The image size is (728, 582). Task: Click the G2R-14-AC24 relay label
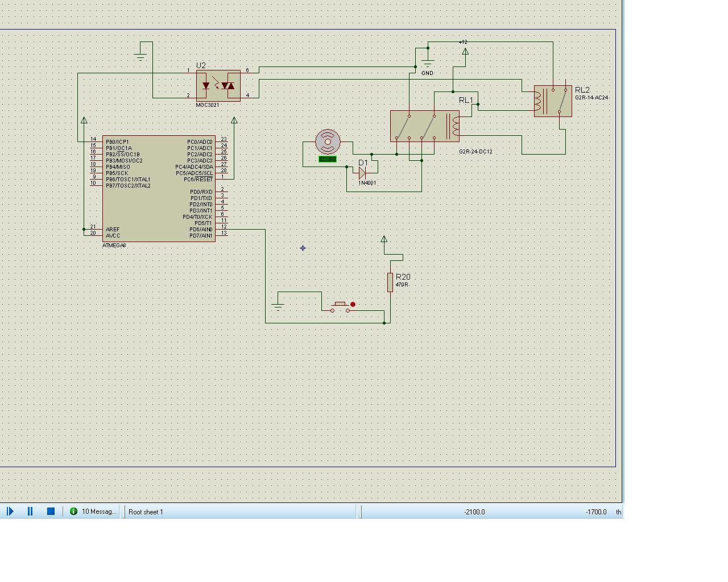point(591,98)
